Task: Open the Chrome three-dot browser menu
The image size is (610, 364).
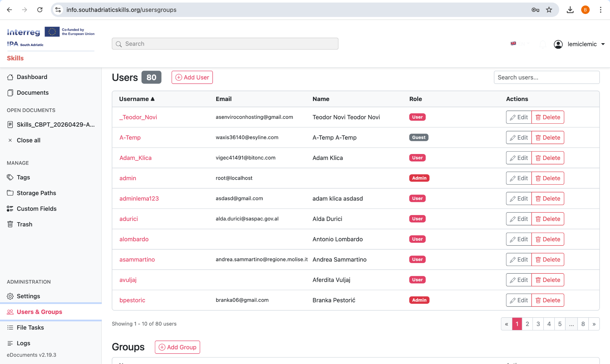Action: pos(600,10)
